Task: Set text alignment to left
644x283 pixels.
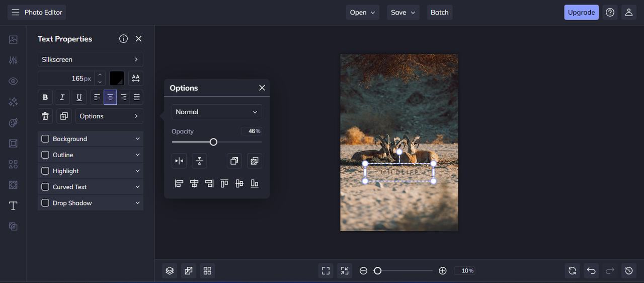Action: (97, 97)
